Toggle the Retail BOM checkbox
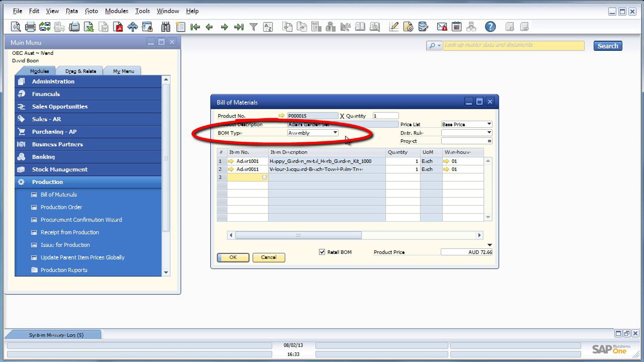Image resolution: width=644 pixels, height=362 pixels. tap(322, 252)
